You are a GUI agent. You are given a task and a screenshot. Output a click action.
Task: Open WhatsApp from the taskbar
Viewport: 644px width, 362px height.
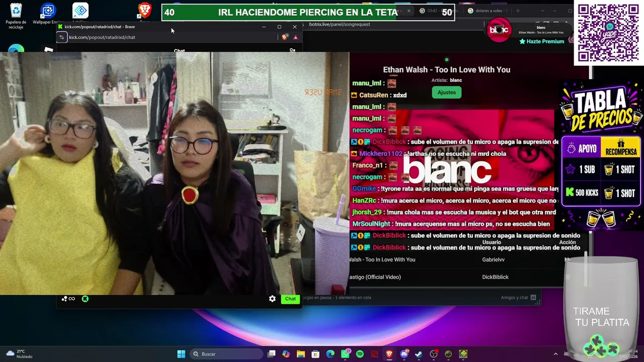[345, 354]
